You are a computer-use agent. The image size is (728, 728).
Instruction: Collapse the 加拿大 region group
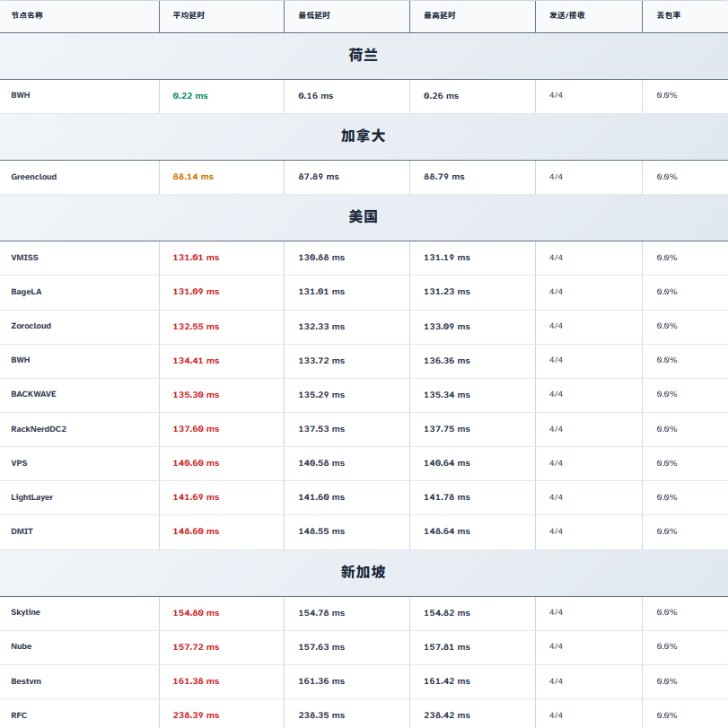(x=364, y=136)
